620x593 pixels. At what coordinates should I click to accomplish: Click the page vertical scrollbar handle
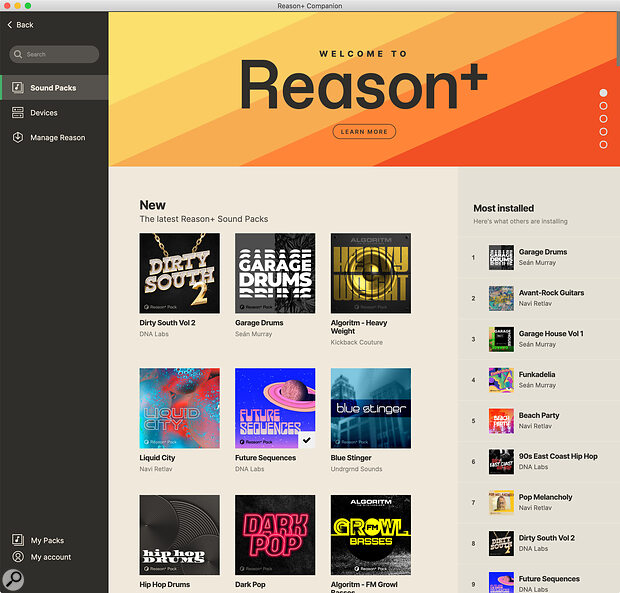pos(618,40)
